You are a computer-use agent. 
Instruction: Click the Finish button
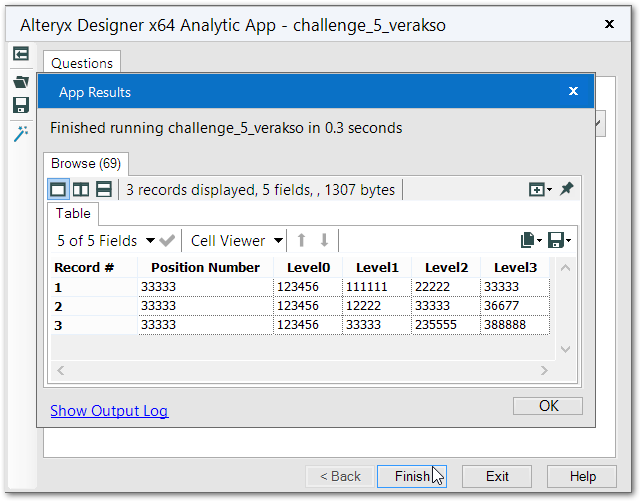(412, 476)
